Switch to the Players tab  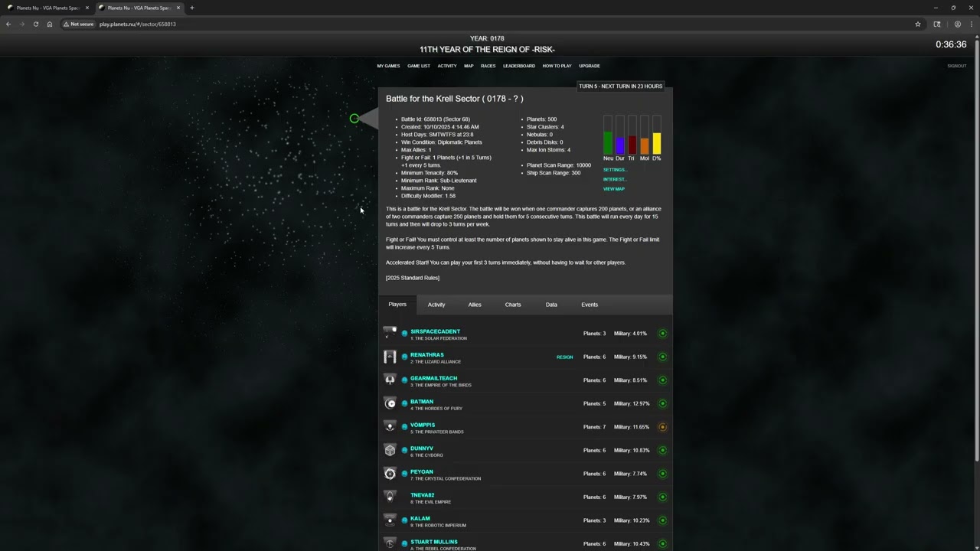coord(397,305)
